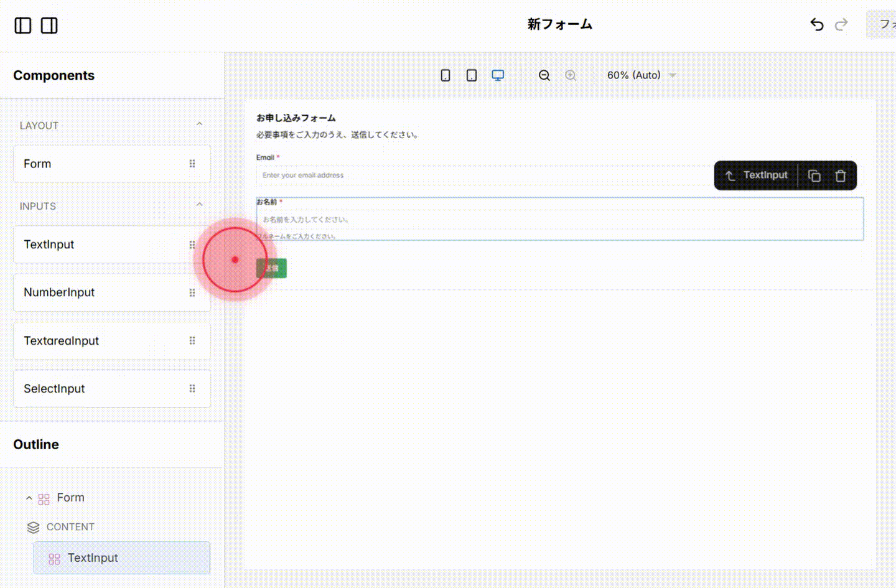Collapse the Form node in the Outline
This screenshot has height=588, width=896.
tap(29, 498)
